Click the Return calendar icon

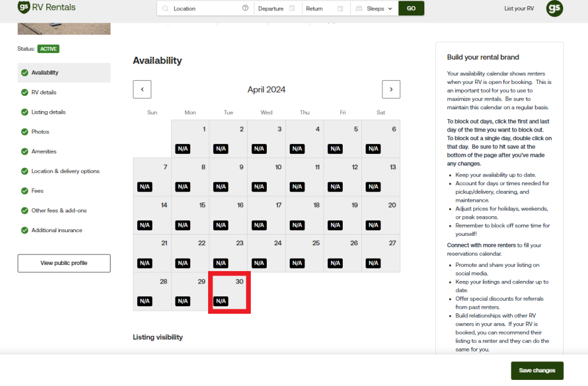pyautogui.click(x=340, y=9)
